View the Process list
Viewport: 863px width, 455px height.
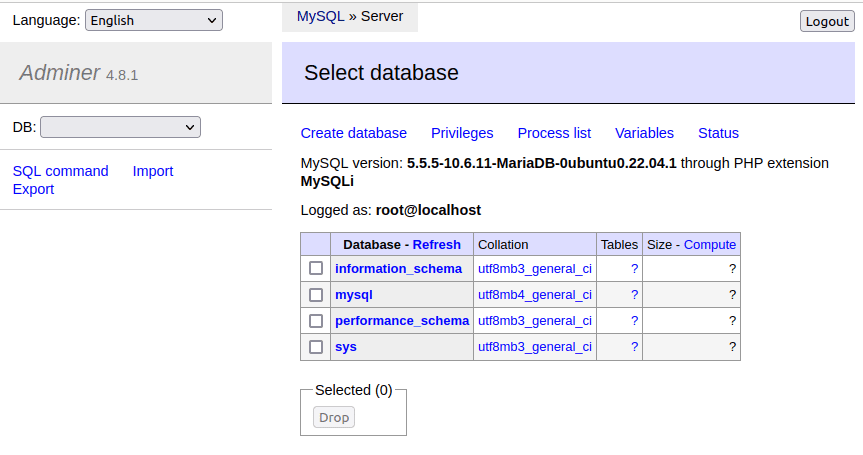(x=554, y=133)
